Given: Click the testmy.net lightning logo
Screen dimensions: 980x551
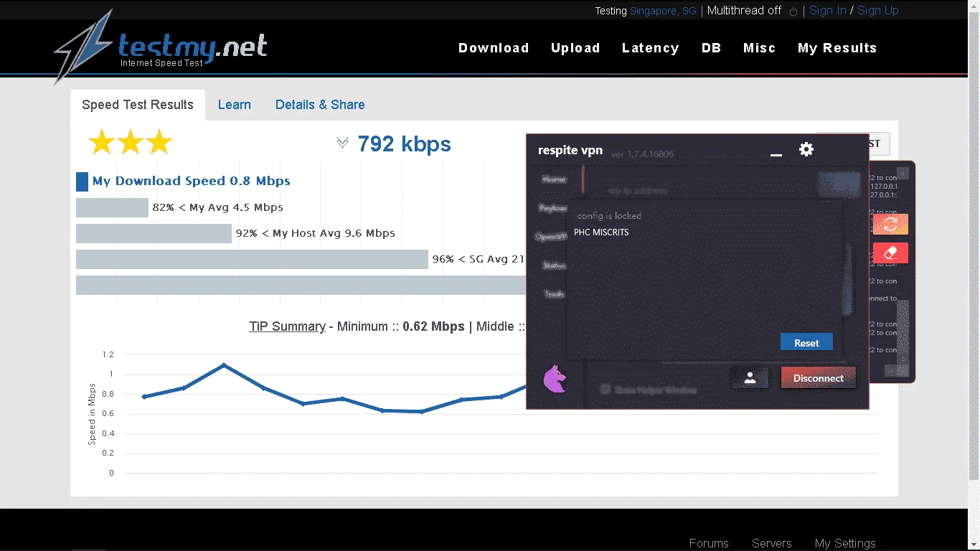Looking at the screenshot, I should (83, 47).
